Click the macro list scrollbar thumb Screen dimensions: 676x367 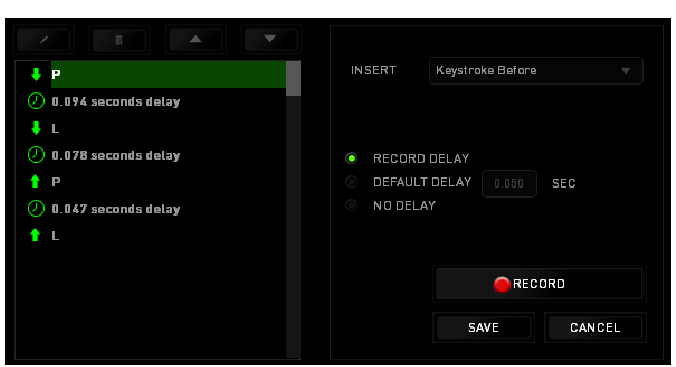pyautogui.click(x=293, y=78)
